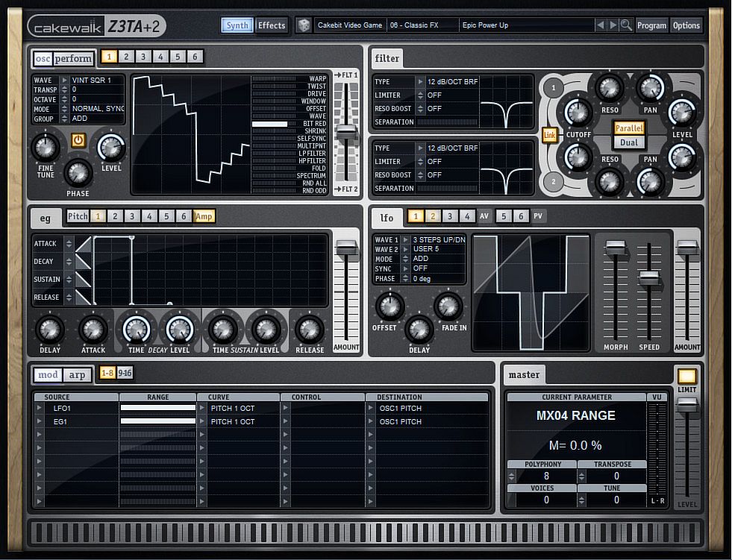Click filter 1 LEVEL knob

coord(682,113)
